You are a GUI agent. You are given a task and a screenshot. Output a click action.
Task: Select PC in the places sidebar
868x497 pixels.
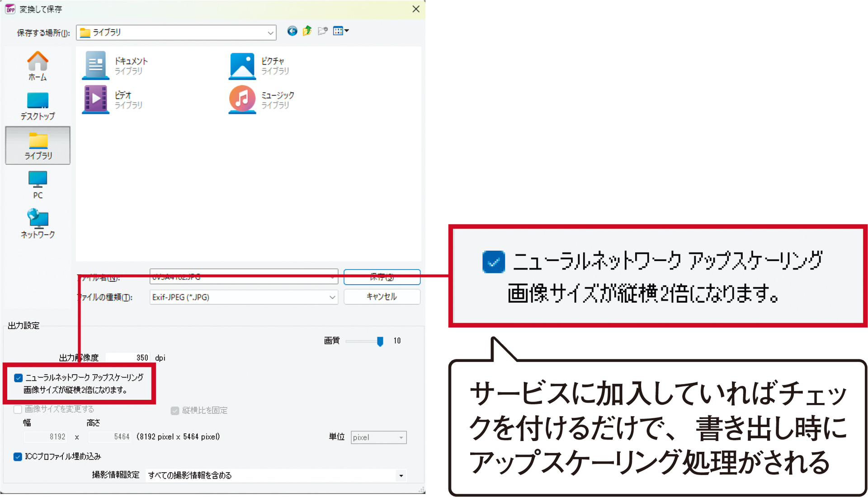pos(38,185)
